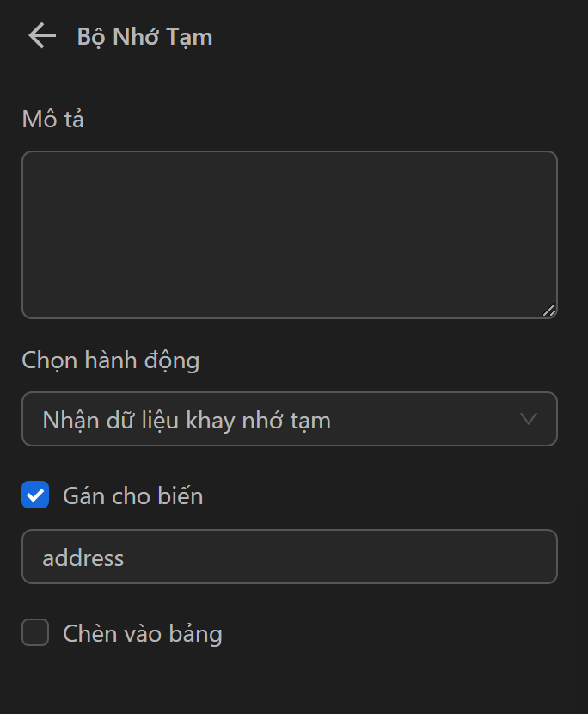Click the chevron on the action selector
Image resolution: width=588 pixels, height=714 pixels.
[530, 419]
